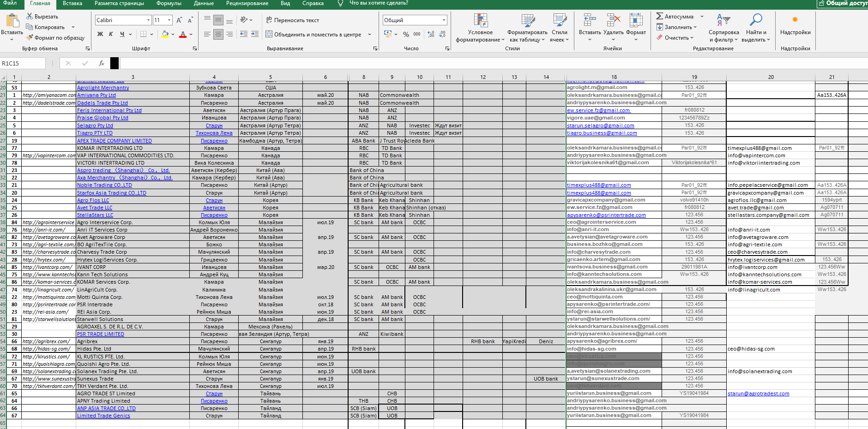Increase indent in alignment group
This screenshot has width=868, height=429.
pyautogui.click(x=255, y=34)
